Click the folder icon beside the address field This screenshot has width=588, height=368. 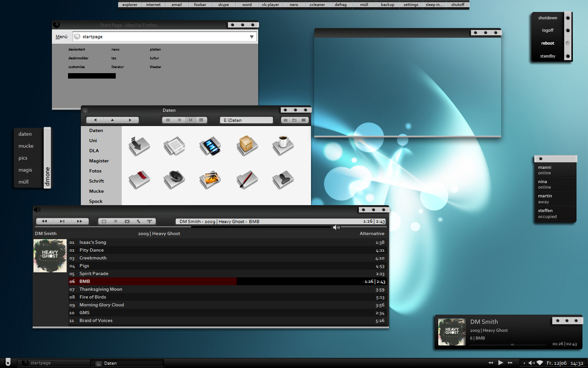294,120
